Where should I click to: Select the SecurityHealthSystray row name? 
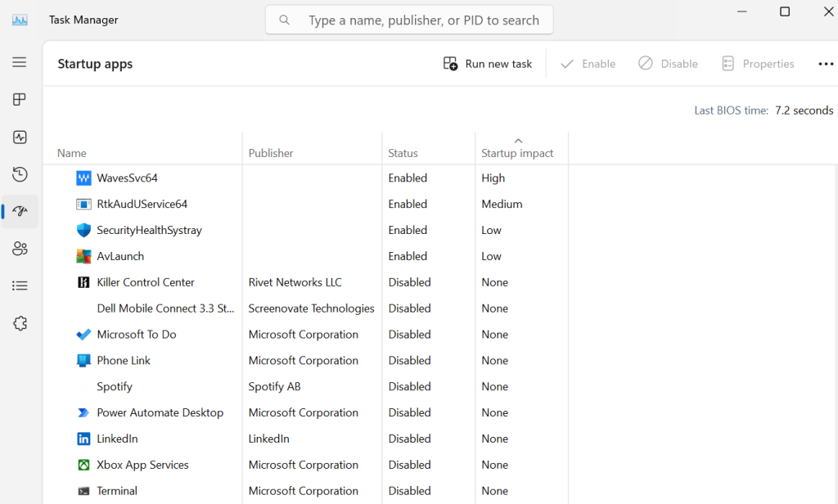tap(150, 231)
